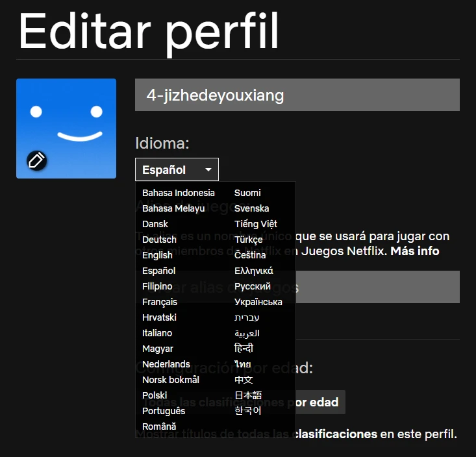Select Suomi language option

point(247,193)
